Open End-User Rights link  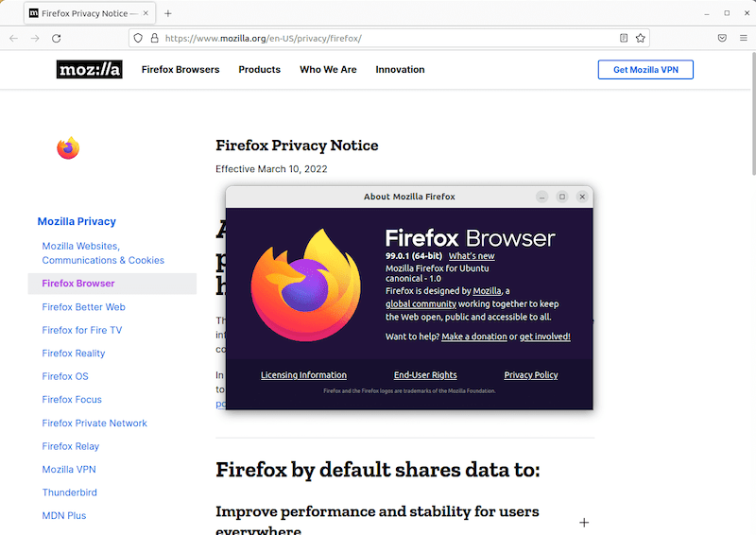[425, 375]
